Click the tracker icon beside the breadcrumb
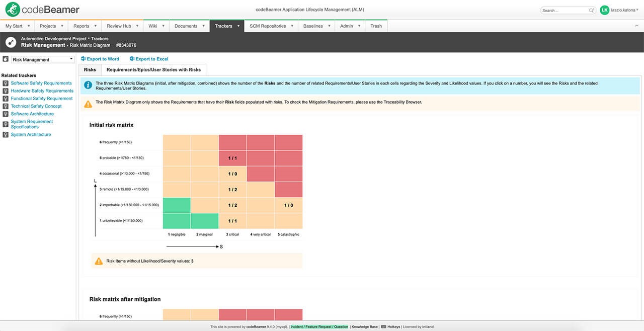The height and width of the screenshot is (331, 644). pos(11,42)
